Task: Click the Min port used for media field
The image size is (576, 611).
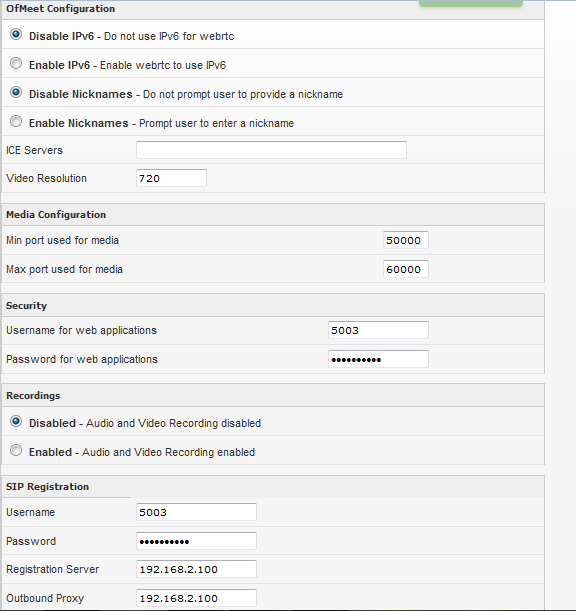Action: click(x=406, y=240)
